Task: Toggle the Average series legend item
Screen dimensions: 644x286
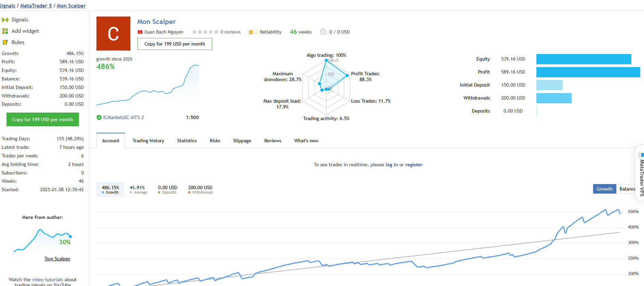Action: (x=138, y=190)
